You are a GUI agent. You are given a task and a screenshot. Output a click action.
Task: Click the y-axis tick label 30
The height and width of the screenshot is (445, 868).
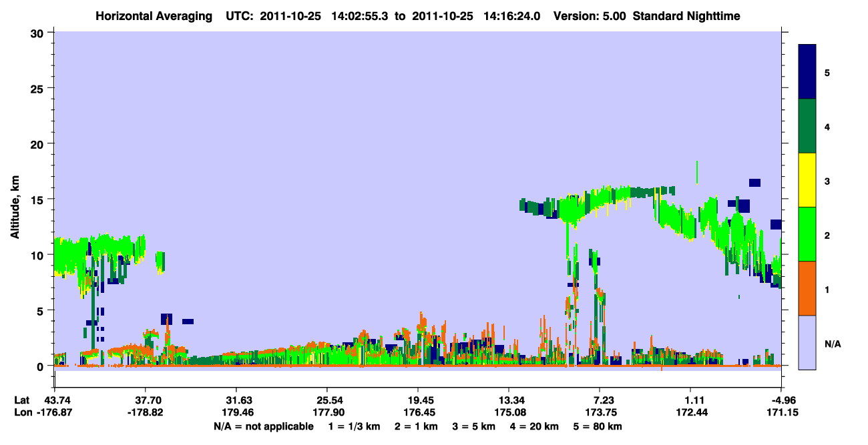38,33
